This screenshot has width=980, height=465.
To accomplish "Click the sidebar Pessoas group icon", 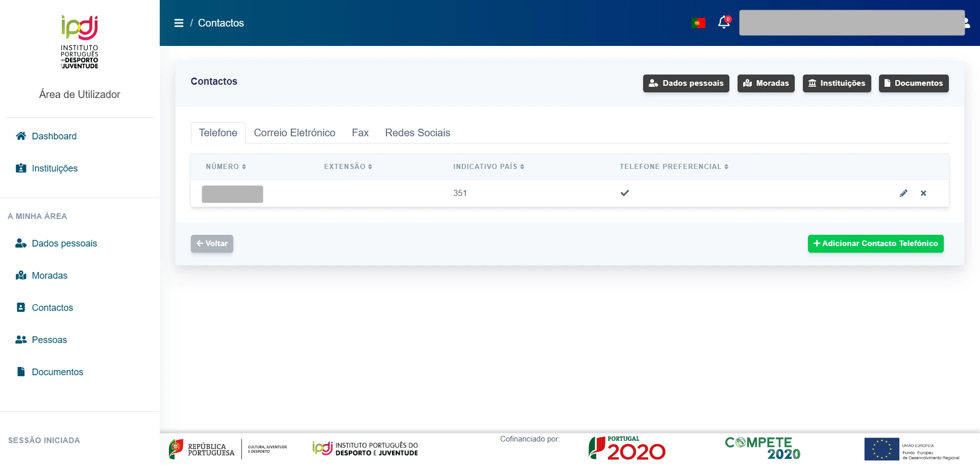I will [21, 339].
